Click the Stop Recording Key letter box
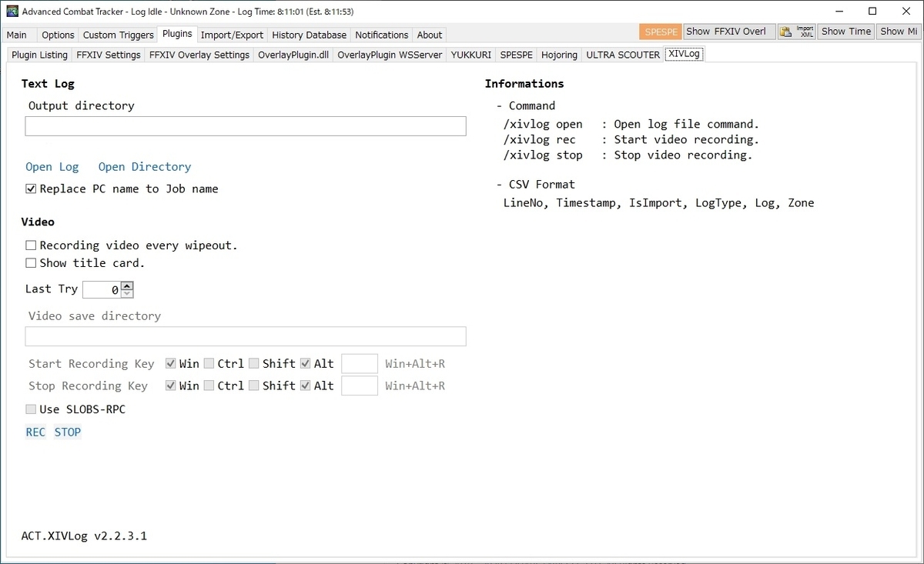The width and height of the screenshot is (924, 564). tap(360, 385)
